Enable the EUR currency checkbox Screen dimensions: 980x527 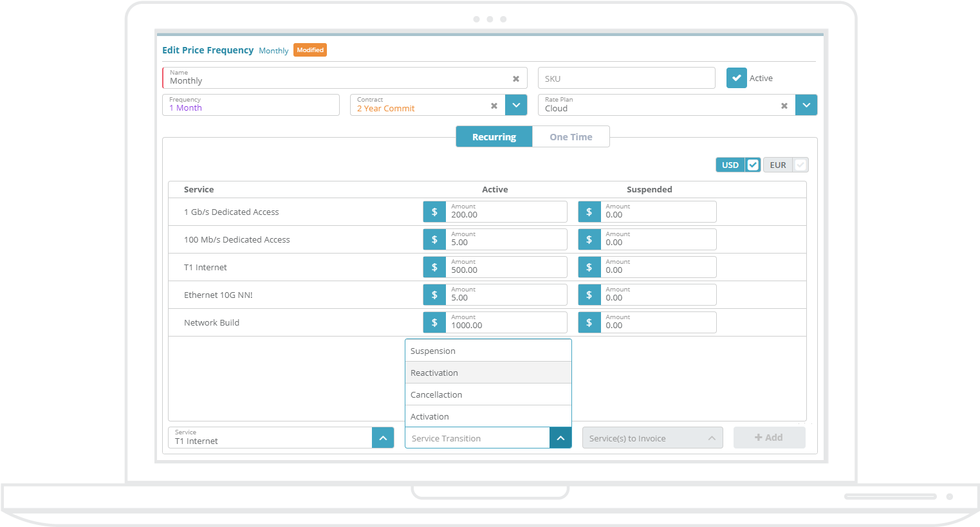point(801,164)
